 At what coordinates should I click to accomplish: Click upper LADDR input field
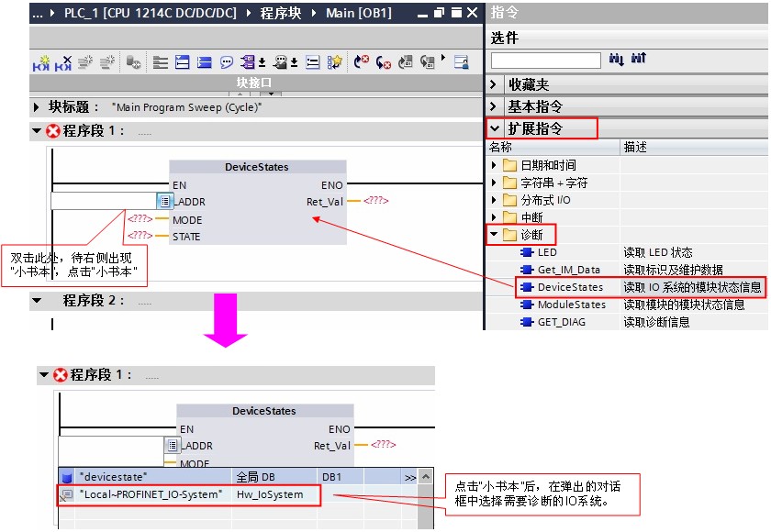103,201
